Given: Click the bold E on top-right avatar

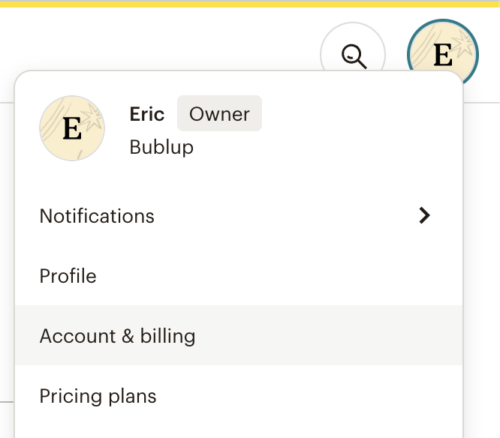Looking at the screenshot, I should tap(443, 55).
